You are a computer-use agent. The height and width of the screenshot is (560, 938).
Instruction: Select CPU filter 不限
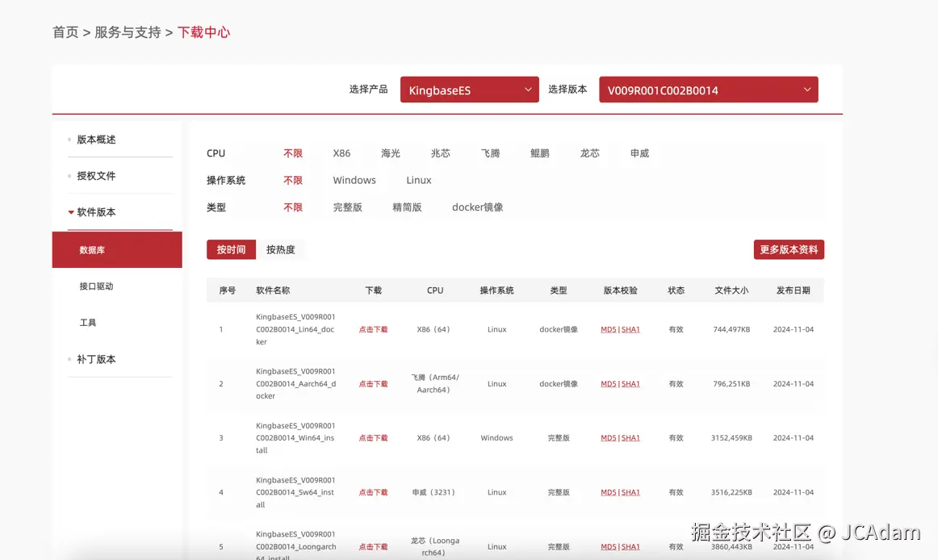293,154
